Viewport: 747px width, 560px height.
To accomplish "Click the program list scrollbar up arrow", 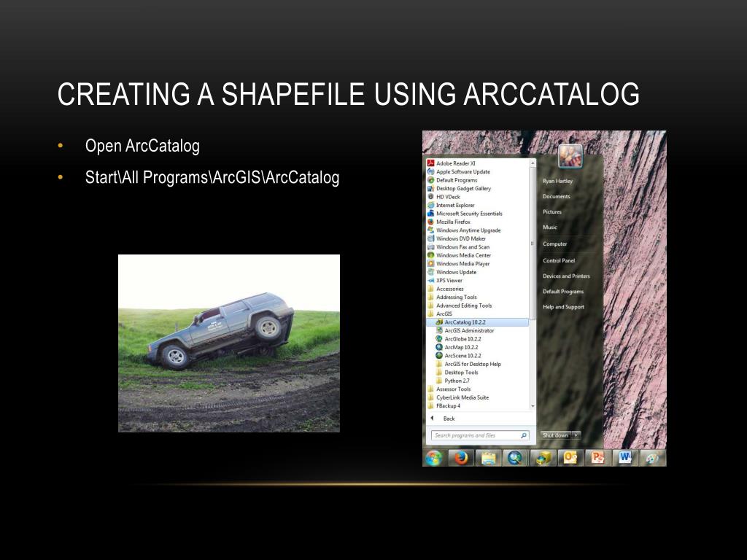I will click(533, 163).
